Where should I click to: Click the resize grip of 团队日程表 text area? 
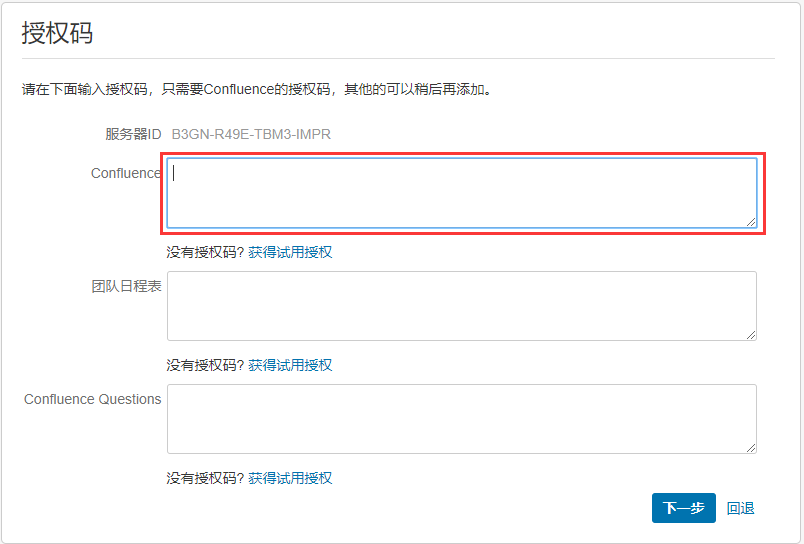tap(751, 335)
